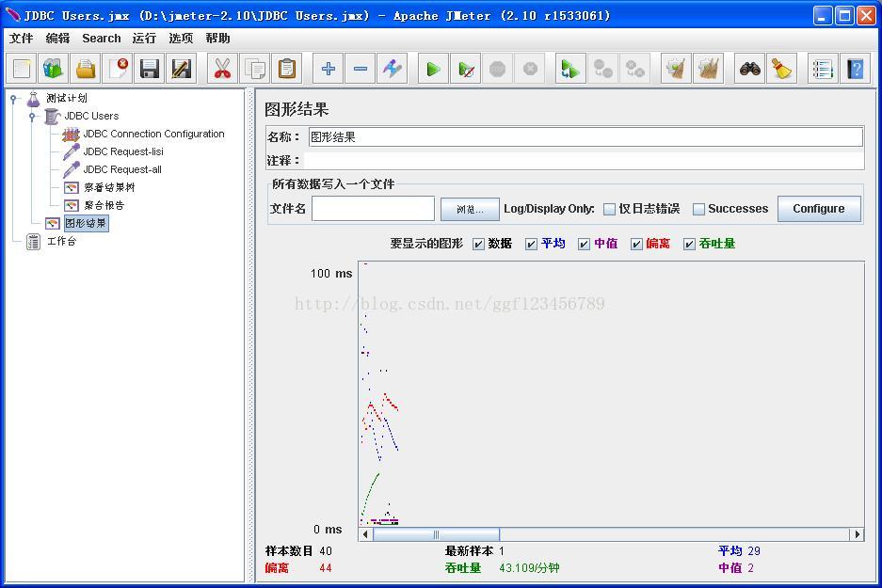Select the JDBC Users thread group

coord(91,117)
